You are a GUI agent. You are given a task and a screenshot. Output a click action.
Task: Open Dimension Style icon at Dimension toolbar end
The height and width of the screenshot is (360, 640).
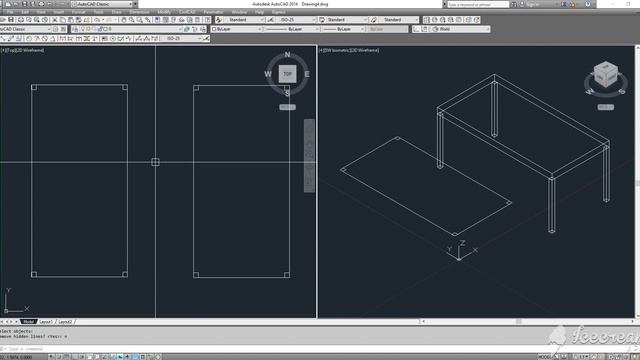(207, 38)
